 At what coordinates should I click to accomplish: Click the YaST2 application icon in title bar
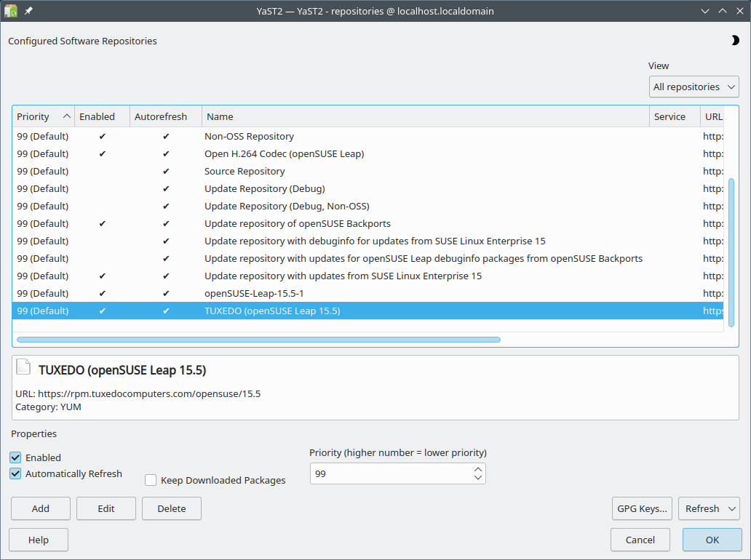click(x=11, y=10)
